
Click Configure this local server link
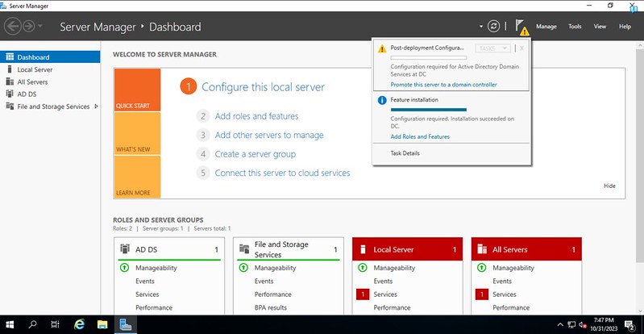(x=263, y=87)
